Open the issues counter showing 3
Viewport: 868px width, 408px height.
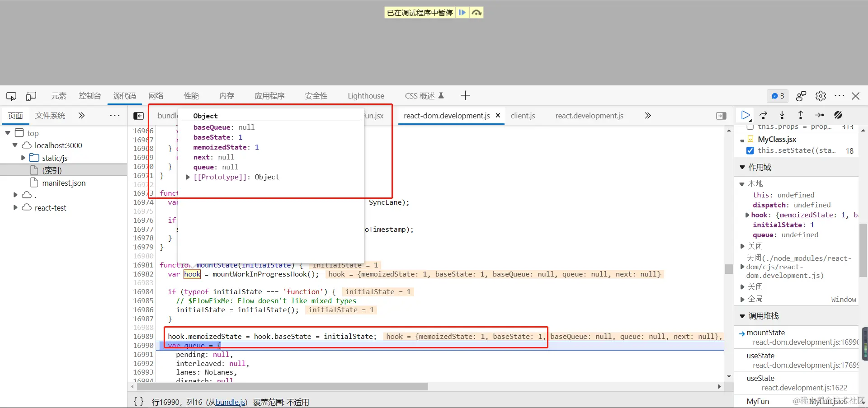pyautogui.click(x=778, y=96)
